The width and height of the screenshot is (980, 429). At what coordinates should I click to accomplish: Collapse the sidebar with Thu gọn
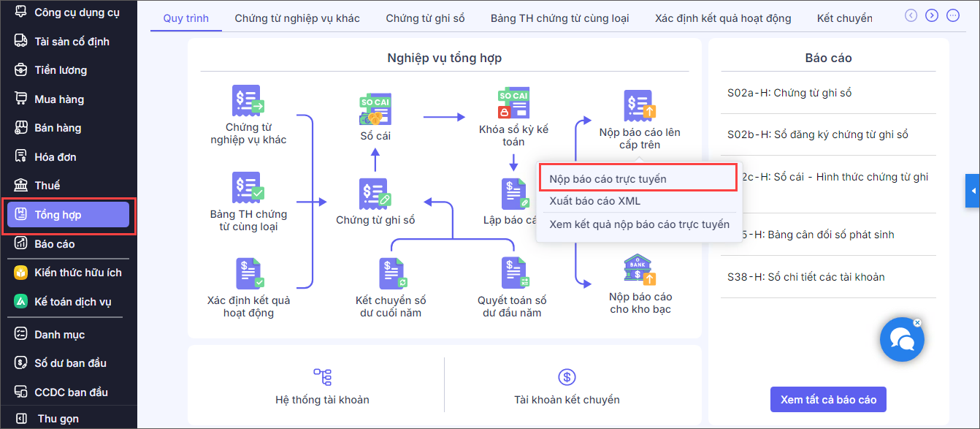[58, 419]
